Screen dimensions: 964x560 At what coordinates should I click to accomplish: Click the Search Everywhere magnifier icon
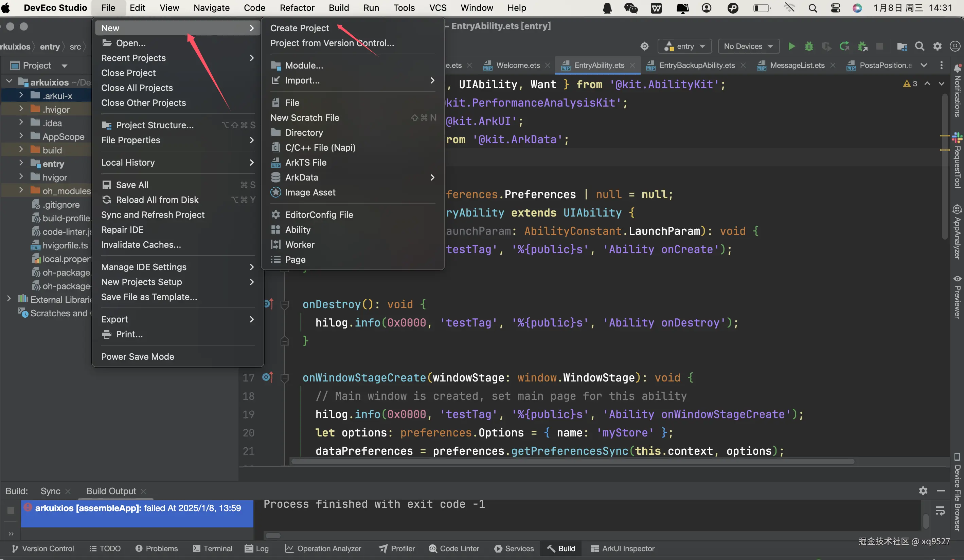920,46
